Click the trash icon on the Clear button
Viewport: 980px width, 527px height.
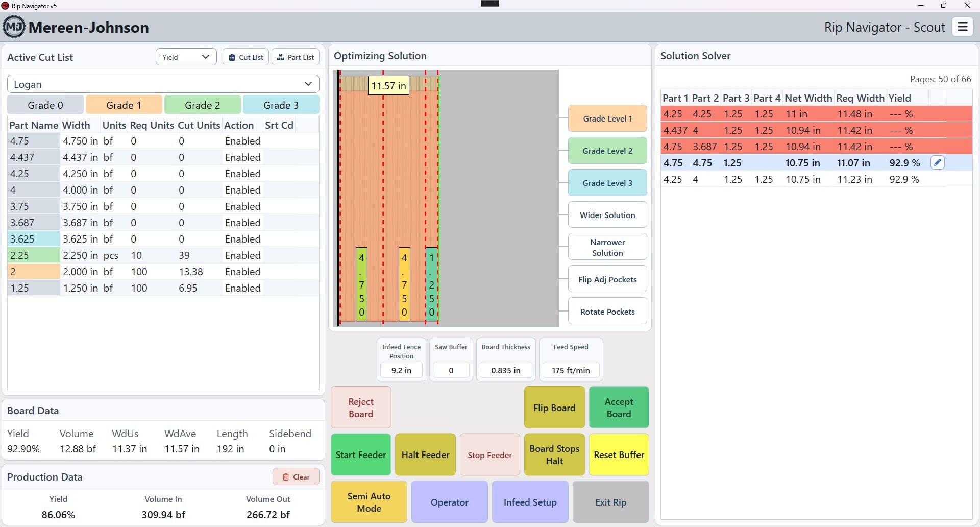click(286, 477)
